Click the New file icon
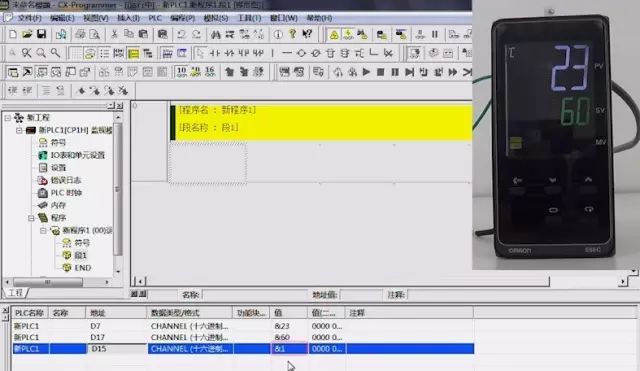The width and height of the screenshot is (640, 371). tap(13, 34)
